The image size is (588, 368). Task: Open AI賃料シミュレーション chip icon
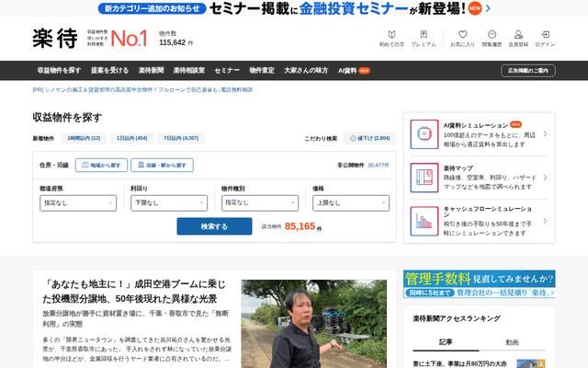point(424,134)
